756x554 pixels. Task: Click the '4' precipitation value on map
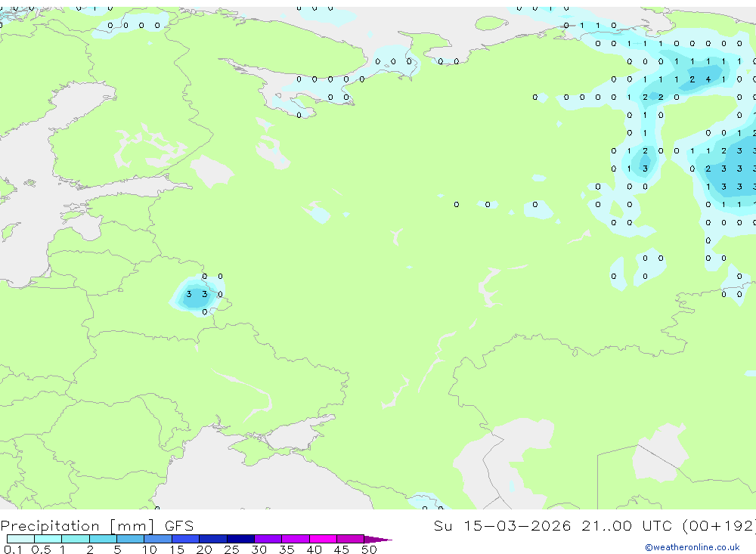tap(708, 79)
